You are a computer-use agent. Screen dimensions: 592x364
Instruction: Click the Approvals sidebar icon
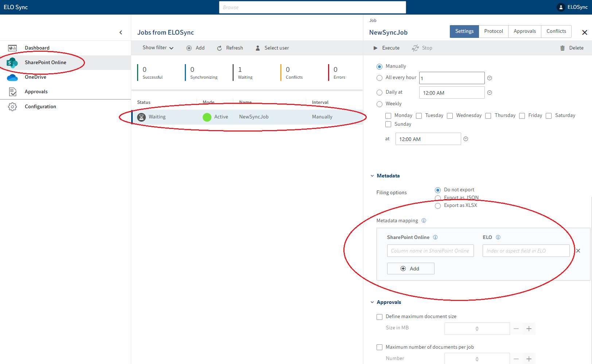[12, 92]
